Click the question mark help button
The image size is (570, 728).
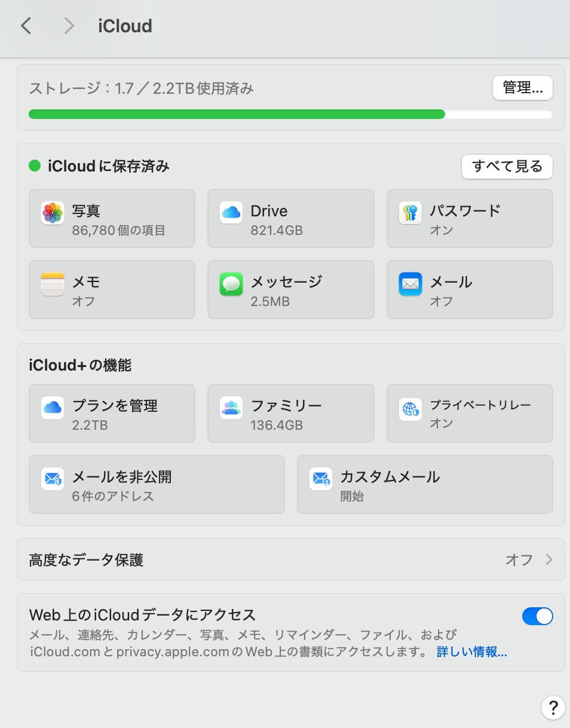(x=553, y=707)
